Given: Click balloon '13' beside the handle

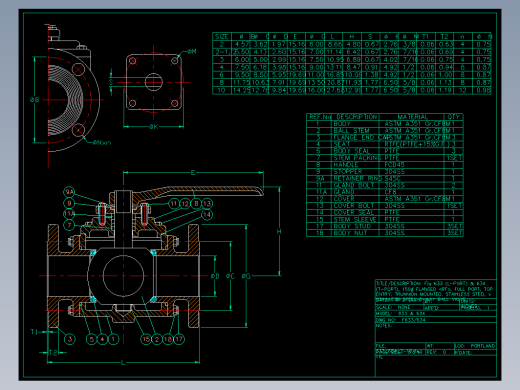Looking at the screenshot, I should click(x=207, y=204).
